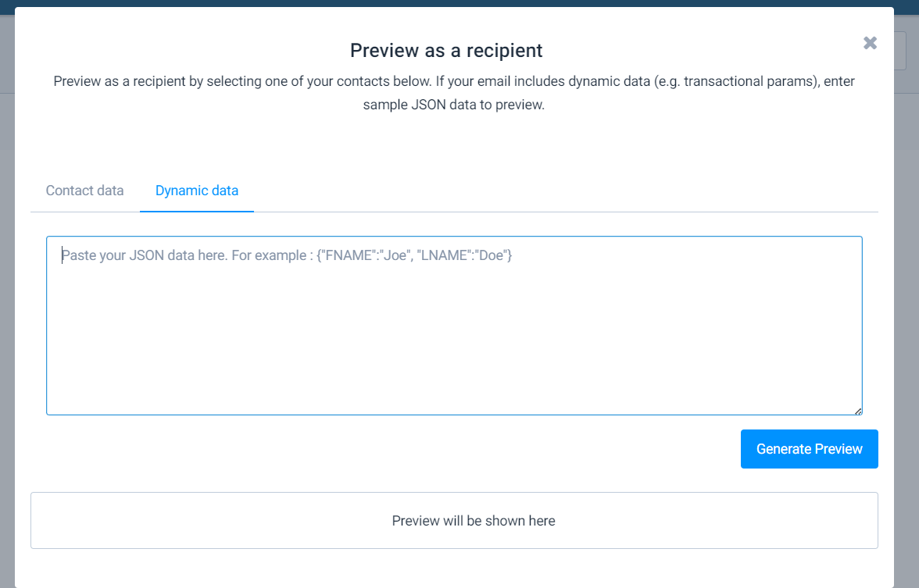Viewport: 919px width, 588px height.
Task: Switch to the Contact data tab
Action: coord(84,191)
